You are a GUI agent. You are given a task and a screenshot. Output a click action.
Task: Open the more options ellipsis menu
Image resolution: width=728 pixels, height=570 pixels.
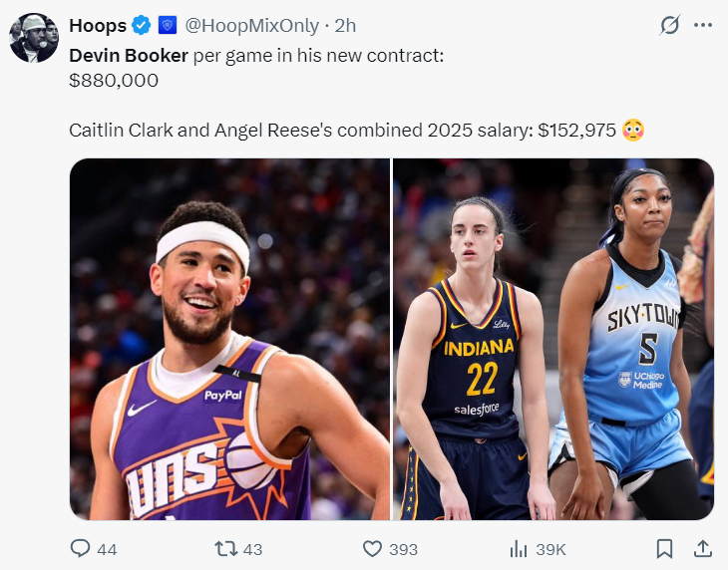pos(703,25)
